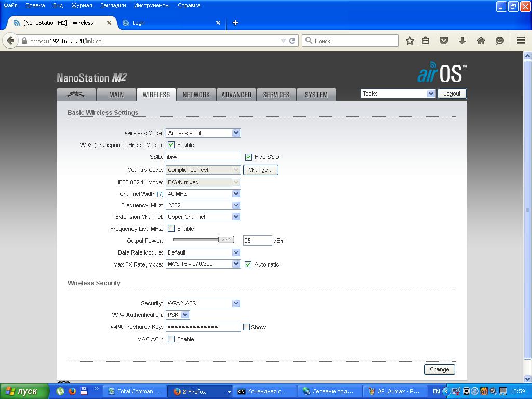Open the Downloads arrow icon
This screenshot has width=532, height=399.
coord(462,41)
